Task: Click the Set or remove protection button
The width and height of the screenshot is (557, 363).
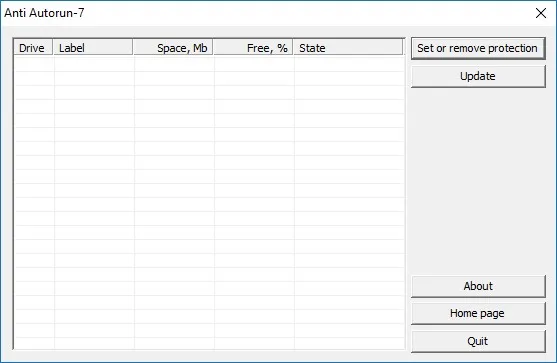Action: [x=478, y=48]
